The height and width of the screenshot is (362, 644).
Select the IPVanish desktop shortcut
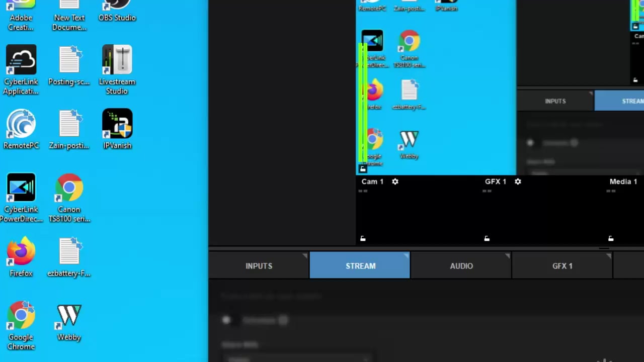click(117, 129)
